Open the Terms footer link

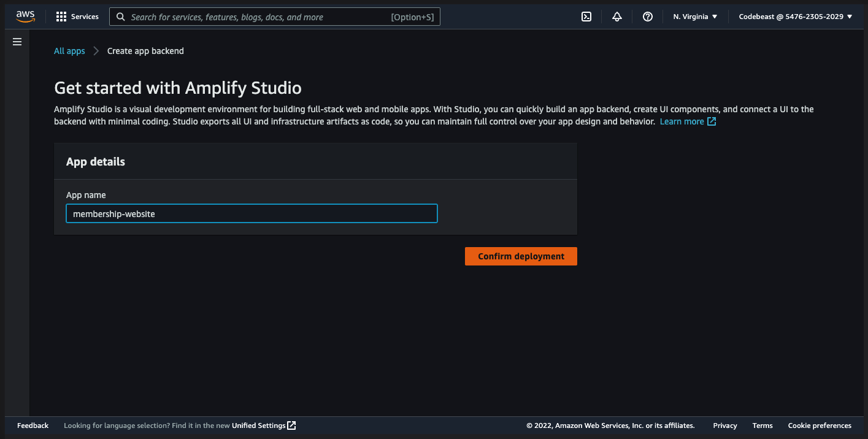762,426
